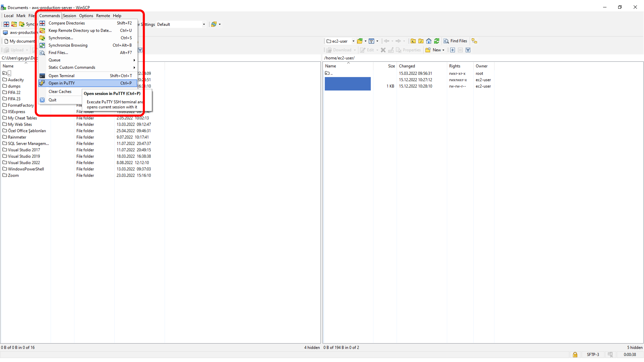Select Open Terminal menu entry
This screenshot has height=362, width=644.
coord(87,76)
